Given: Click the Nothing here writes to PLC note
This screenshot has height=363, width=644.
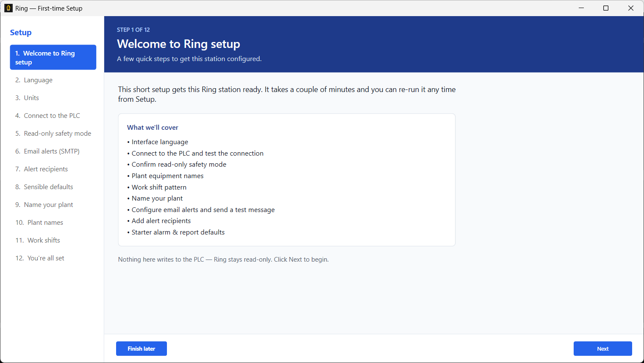Looking at the screenshot, I should 223,260.
